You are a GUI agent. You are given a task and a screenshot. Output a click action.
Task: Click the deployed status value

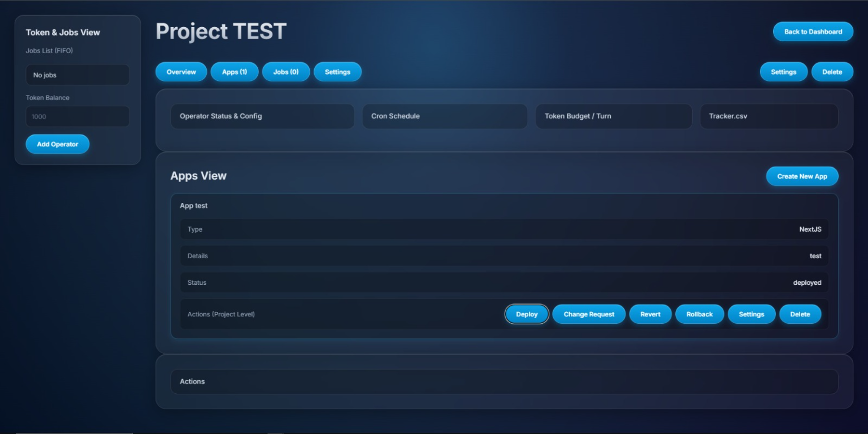pos(807,283)
